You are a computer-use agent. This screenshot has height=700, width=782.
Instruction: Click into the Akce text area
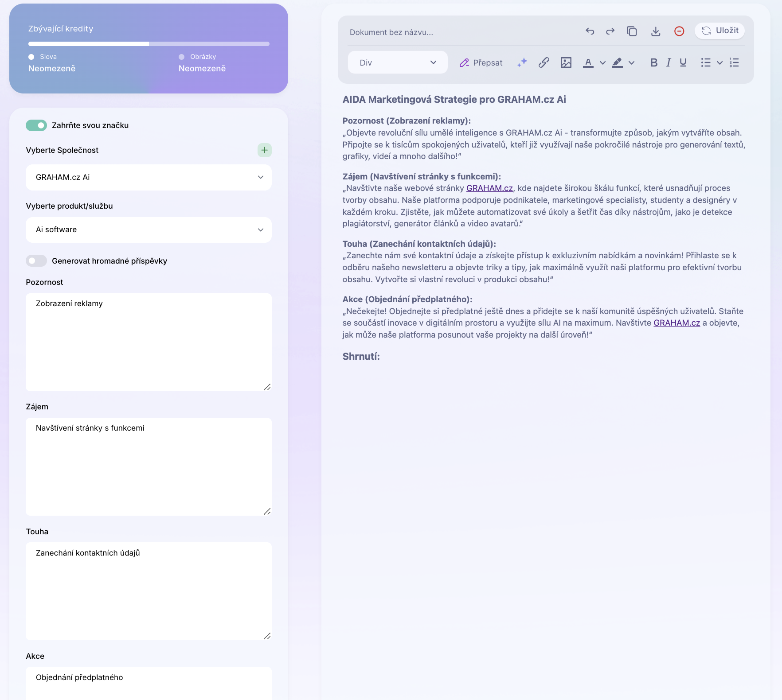tap(149, 683)
